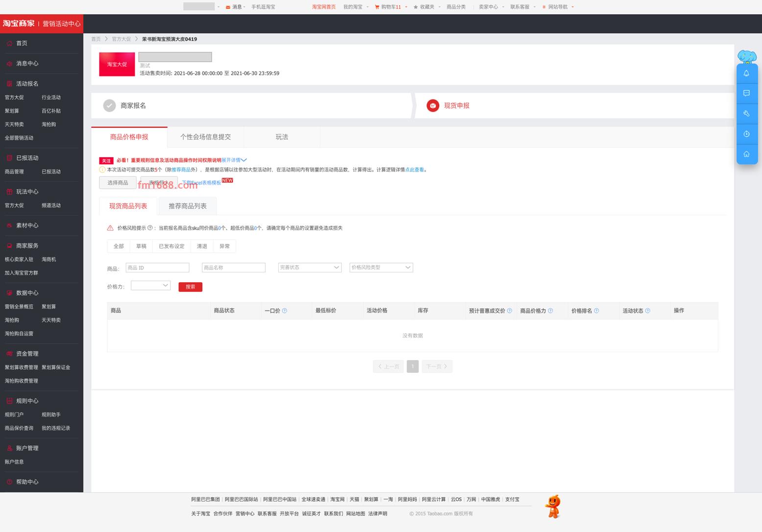Click the 玩法中心 gift icon
Image resolution: width=762 pixels, height=532 pixels.
point(9,192)
